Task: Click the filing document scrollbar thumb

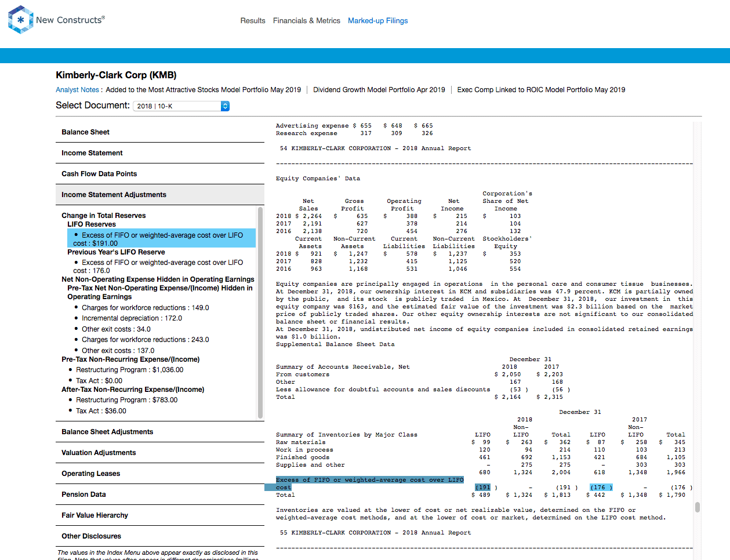Action: click(698, 507)
